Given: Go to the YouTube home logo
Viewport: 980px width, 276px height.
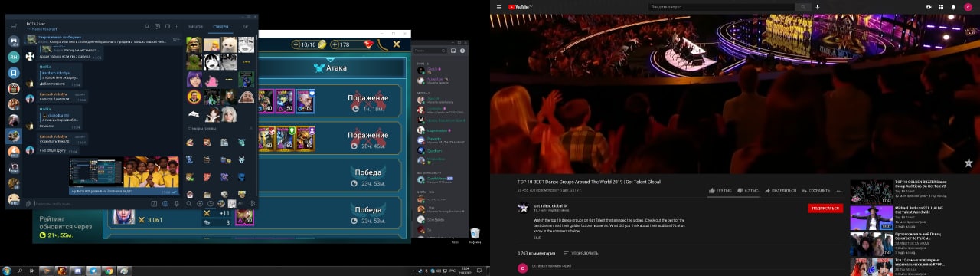Looking at the screenshot, I should (x=521, y=7).
